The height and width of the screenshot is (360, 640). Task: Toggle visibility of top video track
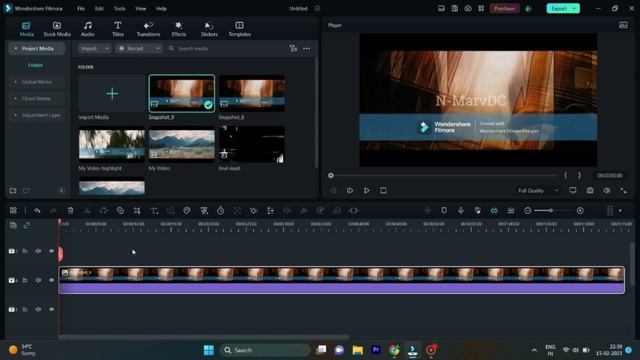pyautogui.click(x=51, y=251)
